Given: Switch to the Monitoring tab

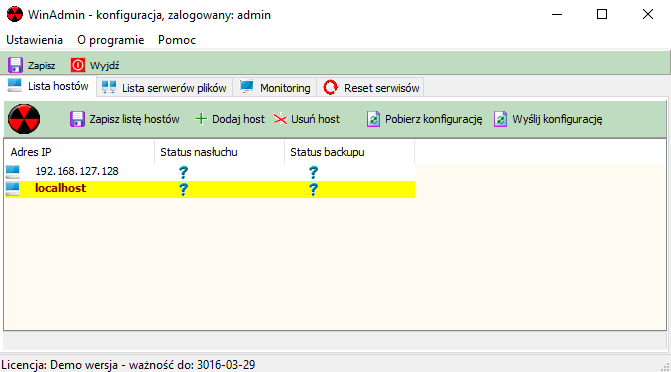Looking at the screenshot, I should click(x=275, y=88).
